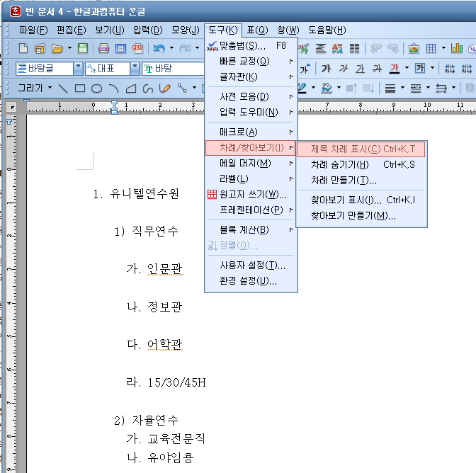
Task: Click the style A= icon
Action: [337, 49]
